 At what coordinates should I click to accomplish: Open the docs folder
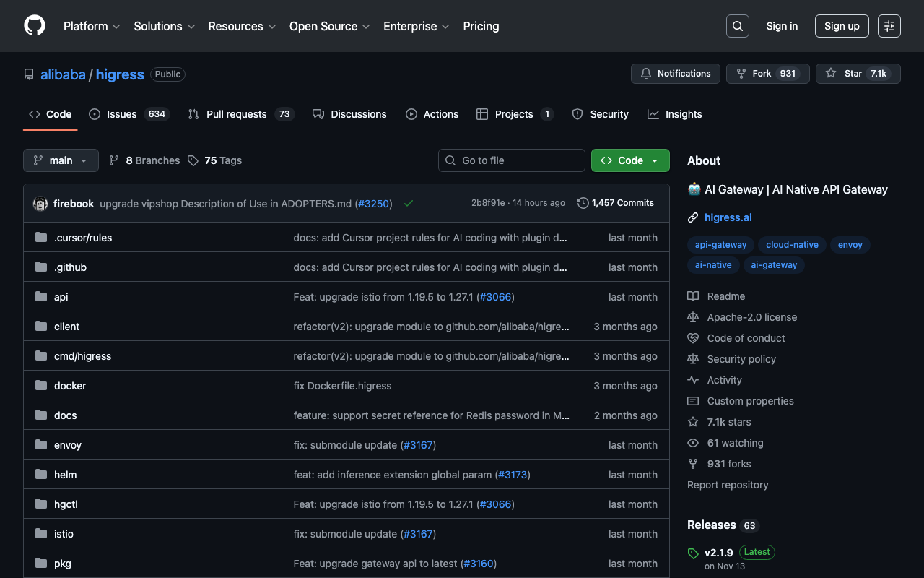click(x=65, y=415)
